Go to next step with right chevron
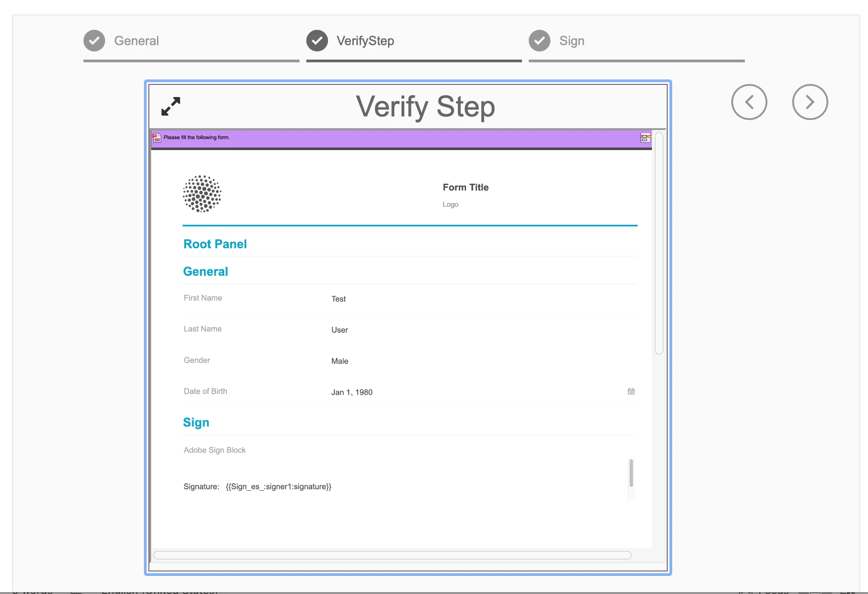 point(810,102)
